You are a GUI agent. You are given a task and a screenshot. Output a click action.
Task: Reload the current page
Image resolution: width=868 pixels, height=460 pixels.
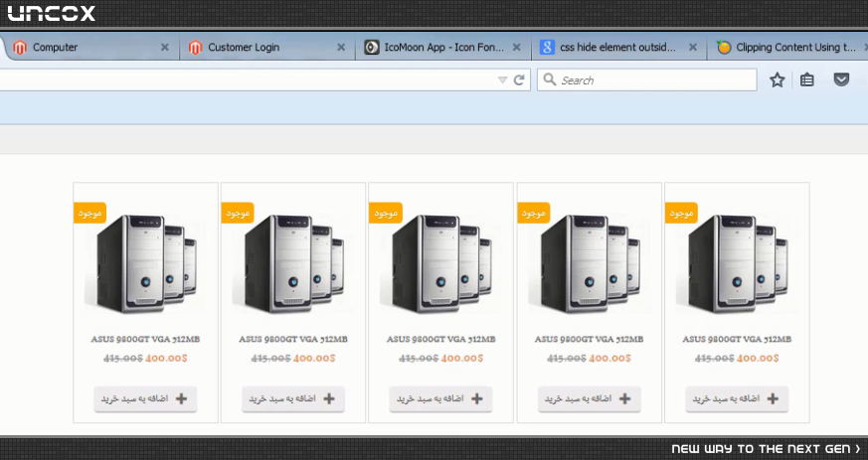[519, 80]
